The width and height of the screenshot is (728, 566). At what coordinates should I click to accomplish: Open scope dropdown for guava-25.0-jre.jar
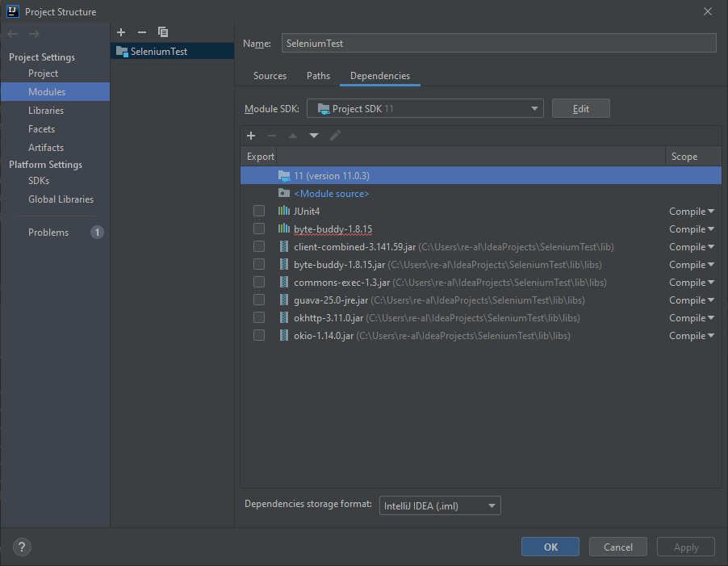coord(692,300)
